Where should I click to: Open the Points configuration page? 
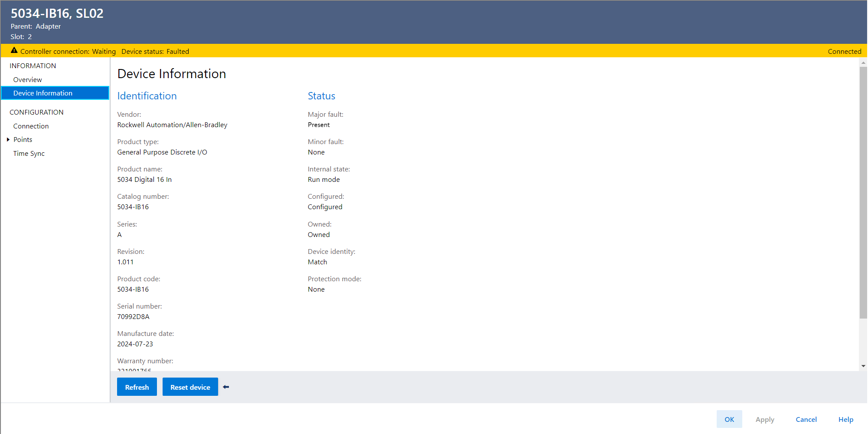tap(23, 140)
